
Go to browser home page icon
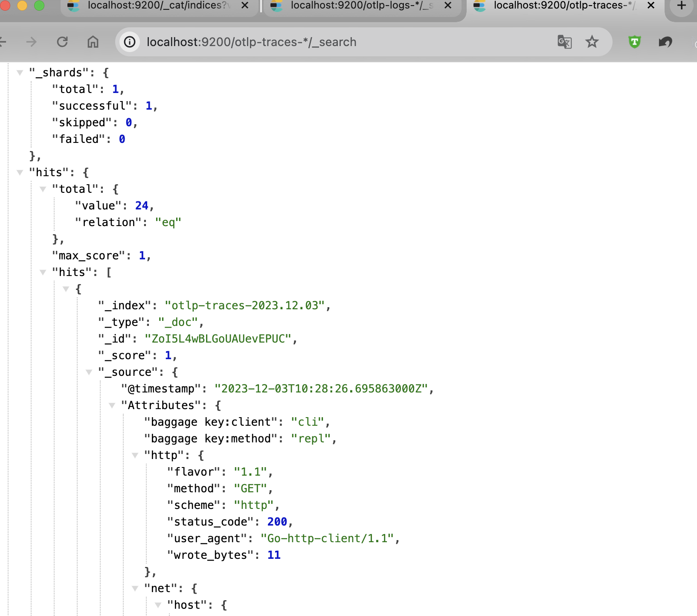pos(93,42)
